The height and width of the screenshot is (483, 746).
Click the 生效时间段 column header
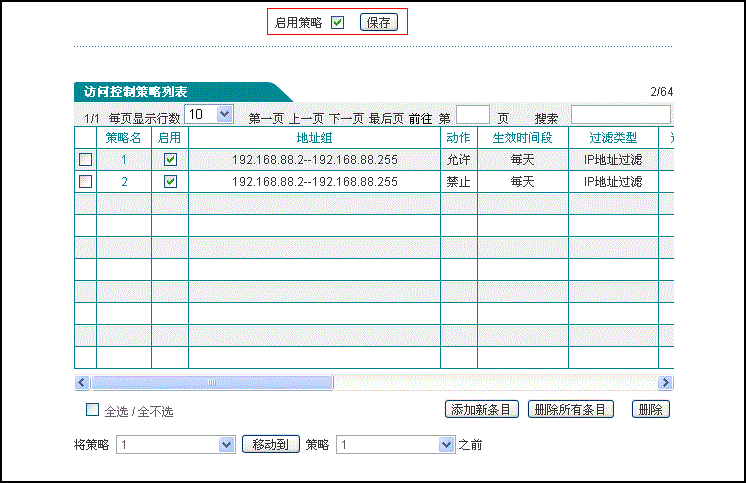click(523, 138)
